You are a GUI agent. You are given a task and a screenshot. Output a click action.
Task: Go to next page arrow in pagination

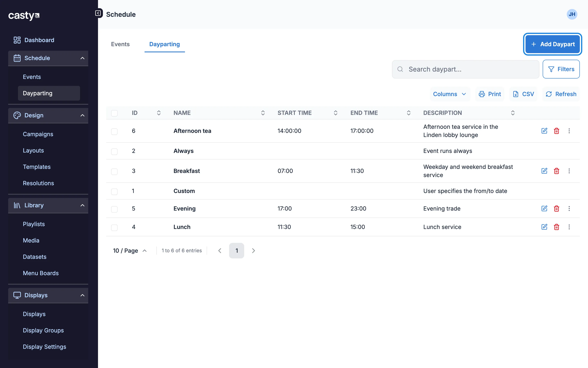coord(253,251)
